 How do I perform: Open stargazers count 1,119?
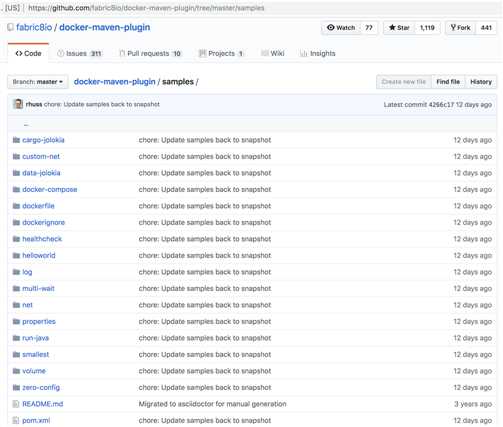pyautogui.click(x=427, y=28)
